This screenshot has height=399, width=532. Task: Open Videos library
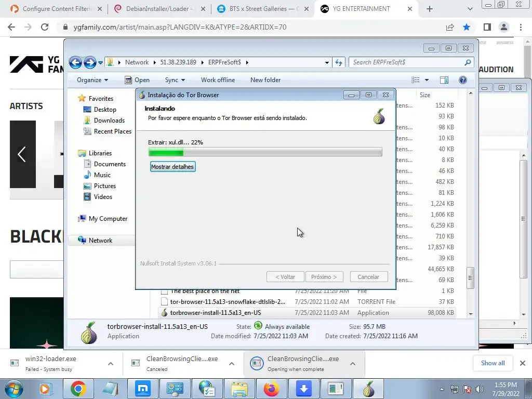[x=103, y=197]
